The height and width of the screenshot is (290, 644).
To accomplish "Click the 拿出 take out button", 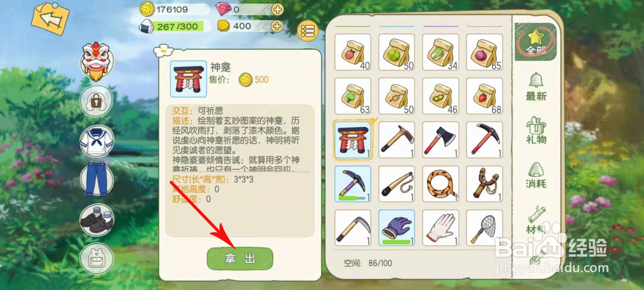I will coord(240,259).
